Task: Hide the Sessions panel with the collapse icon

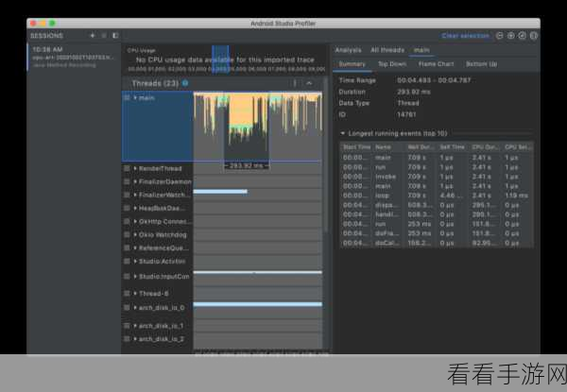Action: pyautogui.click(x=115, y=35)
